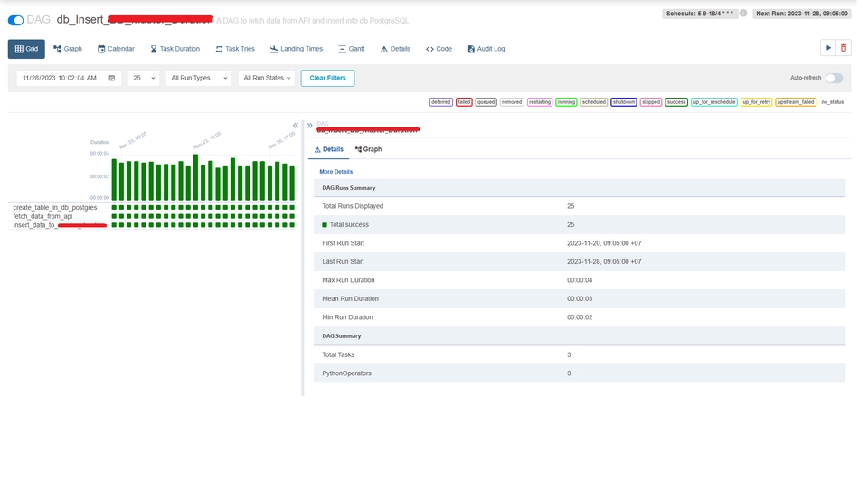
Task: Click the PythonOperators row label
Action: pos(346,373)
